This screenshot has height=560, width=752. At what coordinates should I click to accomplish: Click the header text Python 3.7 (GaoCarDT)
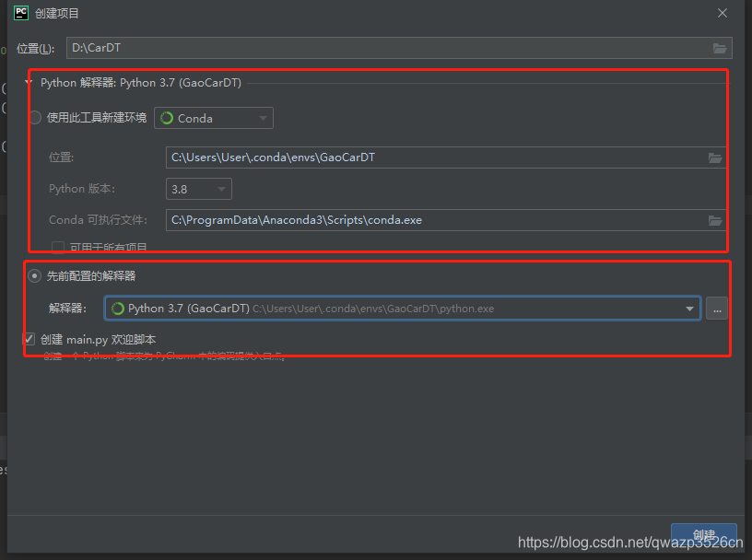coord(181,83)
